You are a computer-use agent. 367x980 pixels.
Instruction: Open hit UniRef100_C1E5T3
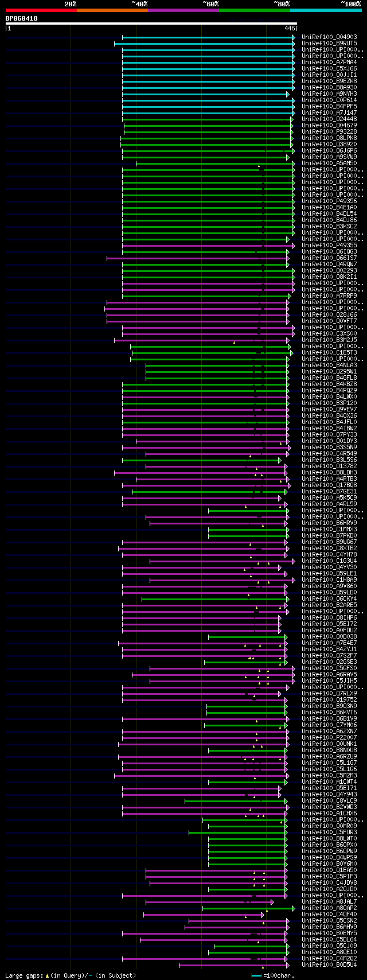click(x=329, y=353)
